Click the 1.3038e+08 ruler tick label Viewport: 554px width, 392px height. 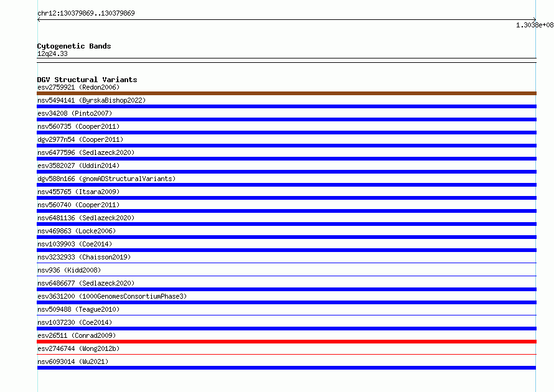[535, 25]
